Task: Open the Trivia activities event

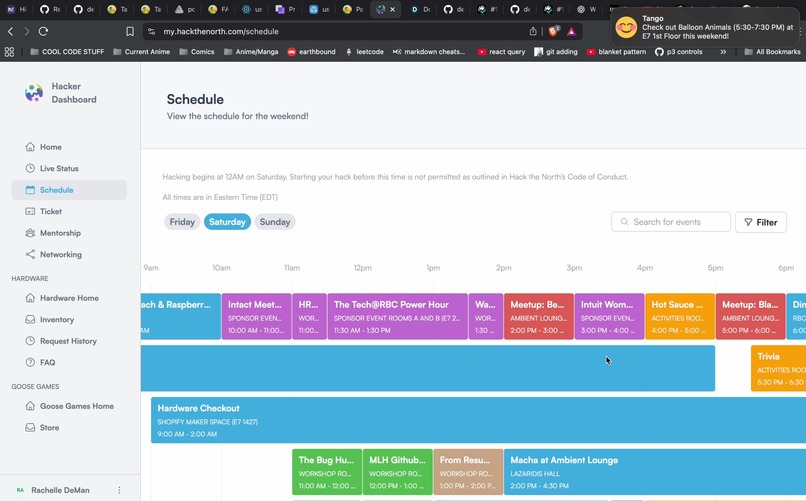Action: coord(778,368)
